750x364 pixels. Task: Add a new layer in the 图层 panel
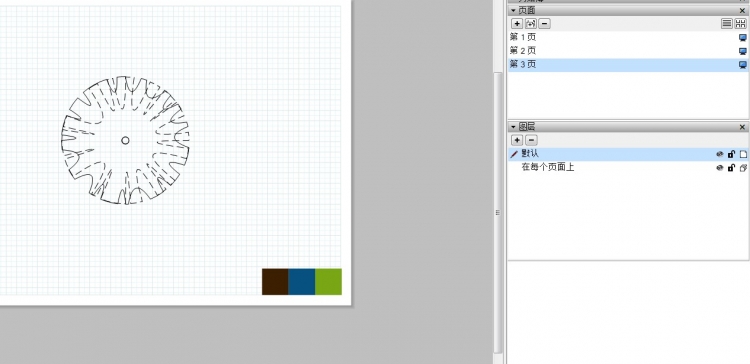click(x=517, y=140)
